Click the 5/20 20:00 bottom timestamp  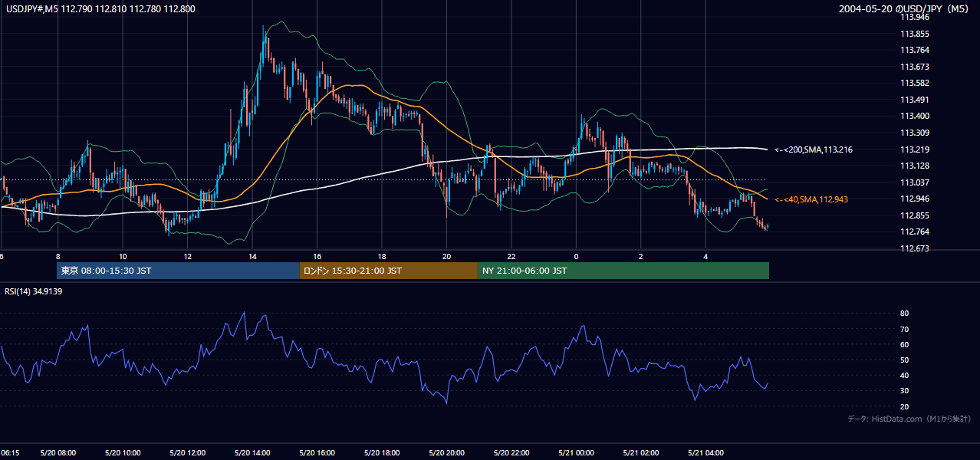[446, 453]
